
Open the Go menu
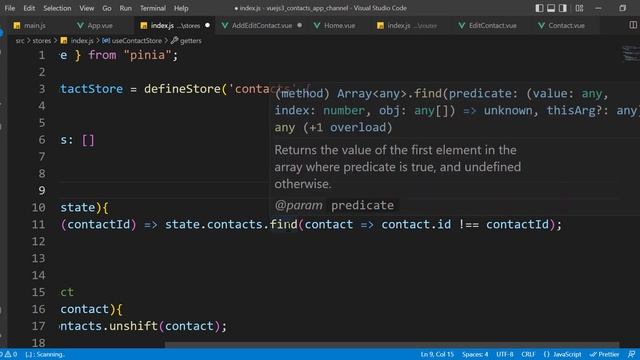107,8
